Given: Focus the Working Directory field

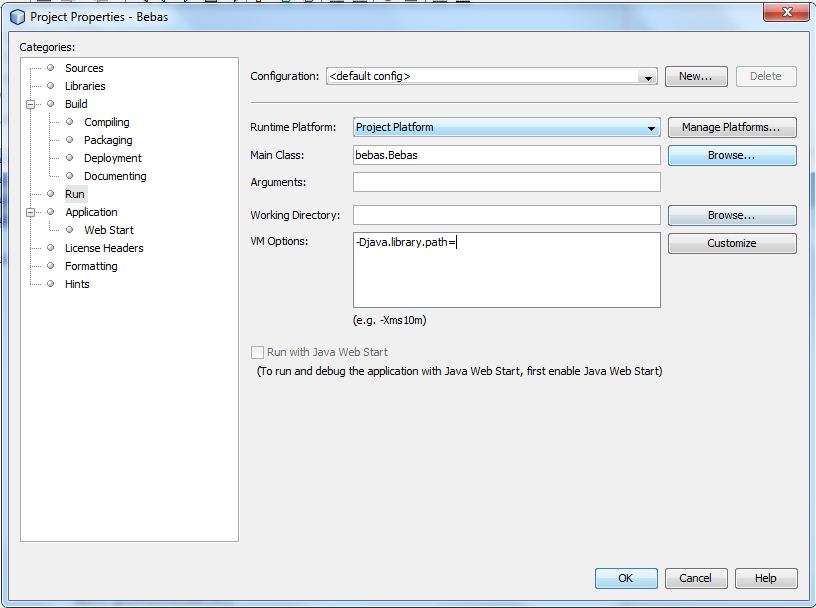Looking at the screenshot, I should pos(506,215).
